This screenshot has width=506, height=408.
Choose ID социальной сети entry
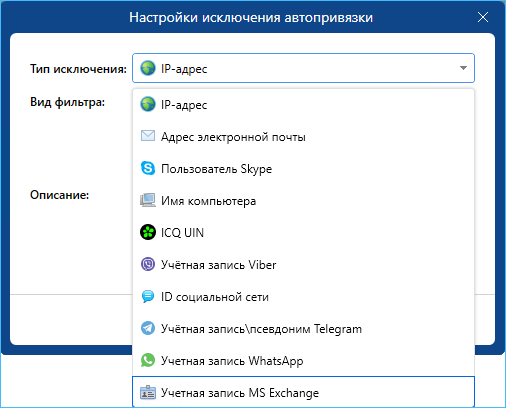pos(303,297)
